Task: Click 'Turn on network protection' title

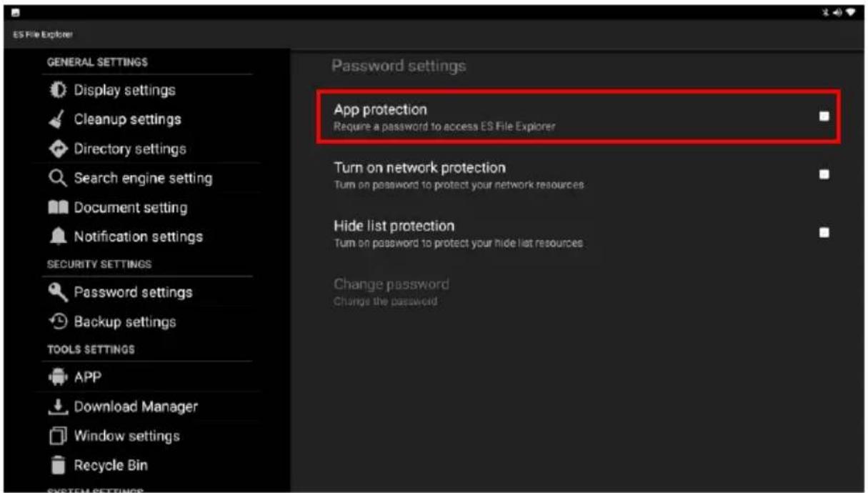Action: (x=419, y=168)
